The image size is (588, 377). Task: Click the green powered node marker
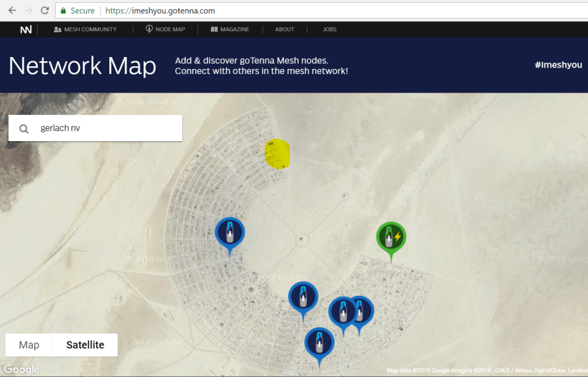390,237
